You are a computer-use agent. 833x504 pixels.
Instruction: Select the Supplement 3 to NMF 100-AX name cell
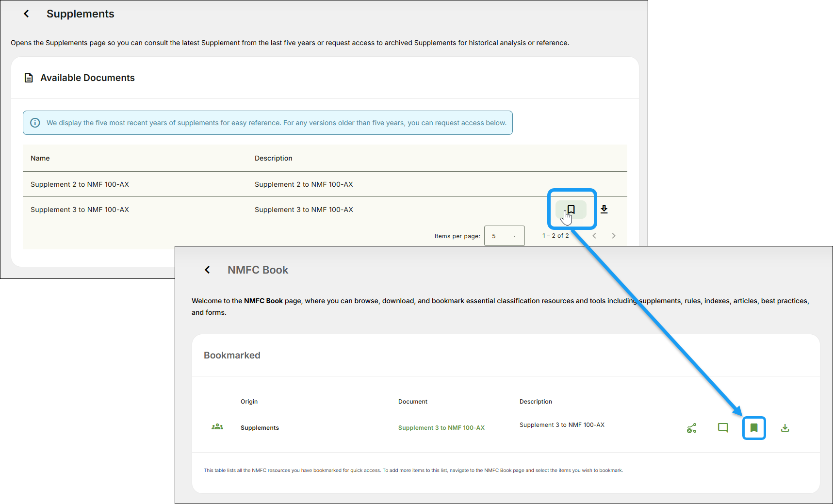coord(80,210)
